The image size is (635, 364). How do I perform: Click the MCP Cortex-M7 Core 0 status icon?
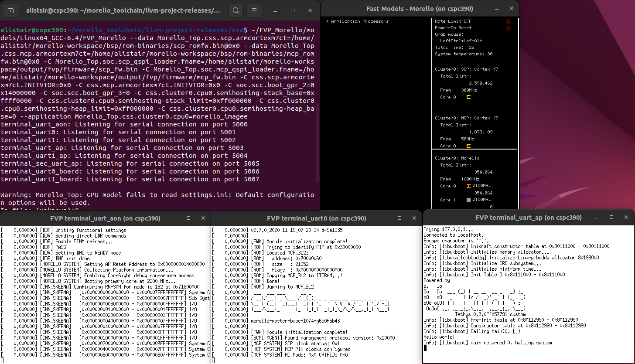click(x=468, y=146)
